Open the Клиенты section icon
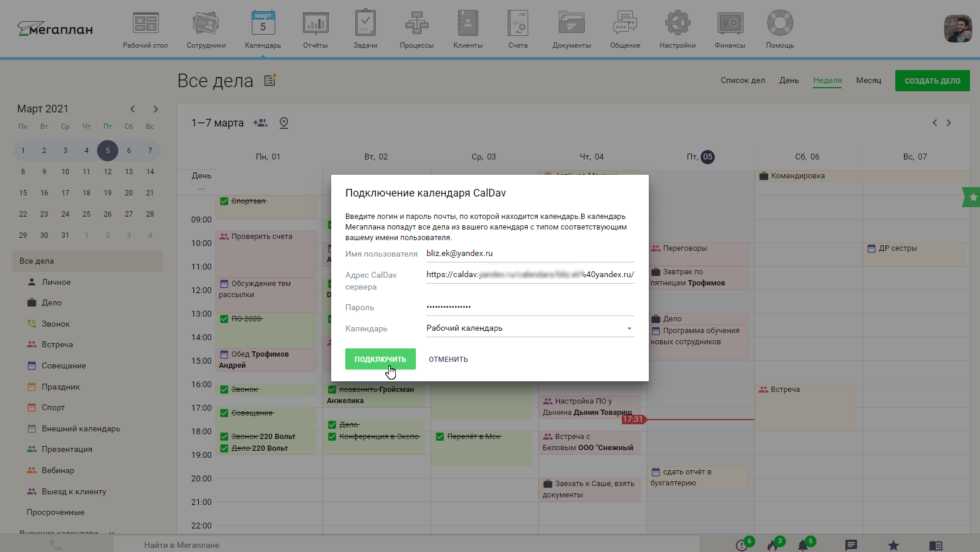This screenshot has height=552, width=980. tap(468, 24)
